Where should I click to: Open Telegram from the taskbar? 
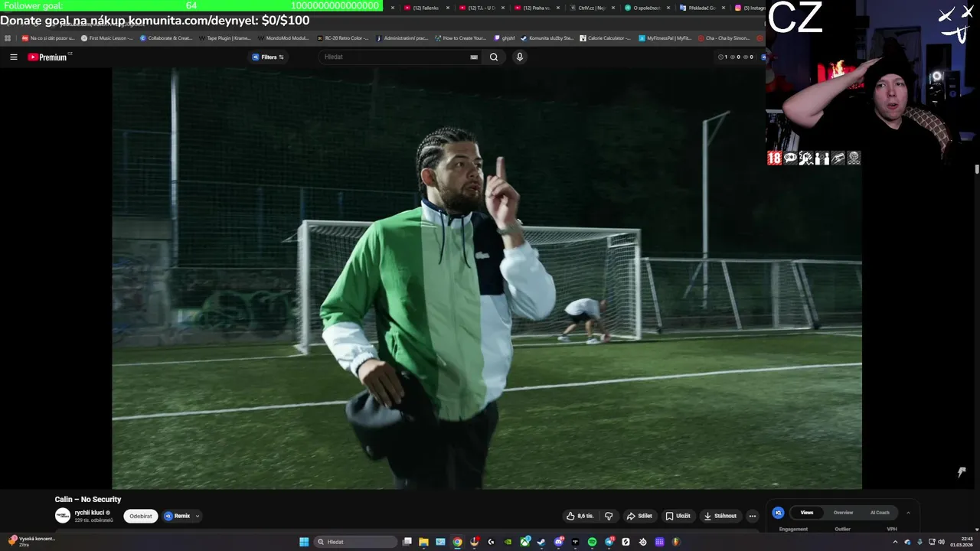coord(609,542)
